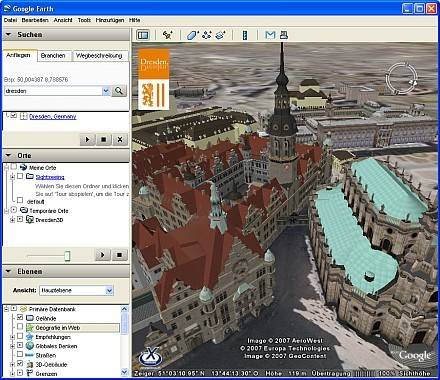Collapse the Orte panel header arrow
Image resolution: width=440 pixels, height=380 pixels.
point(9,155)
